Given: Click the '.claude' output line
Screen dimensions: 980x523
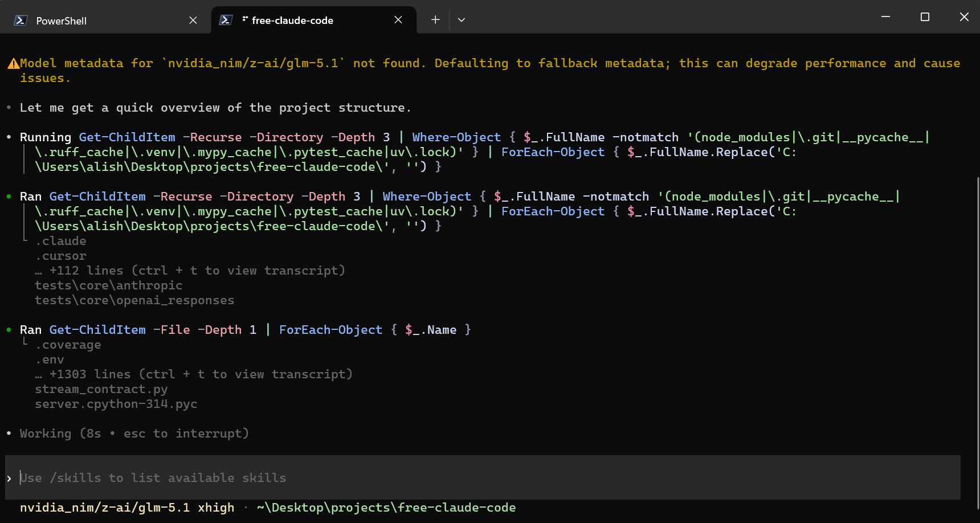Looking at the screenshot, I should 61,241.
